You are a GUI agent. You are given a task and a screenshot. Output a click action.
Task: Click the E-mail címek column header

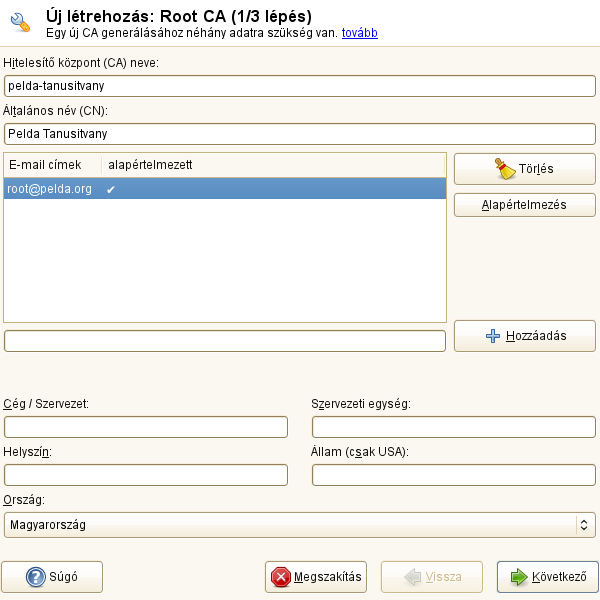[51, 164]
